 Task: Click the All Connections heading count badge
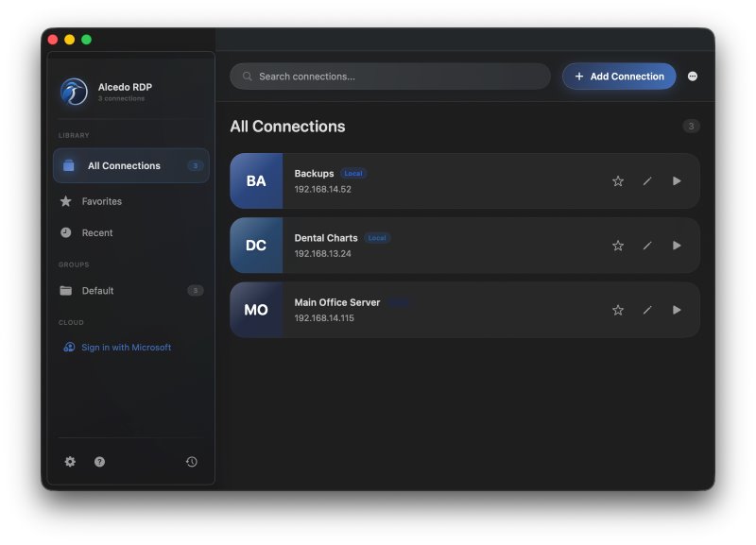point(691,127)
